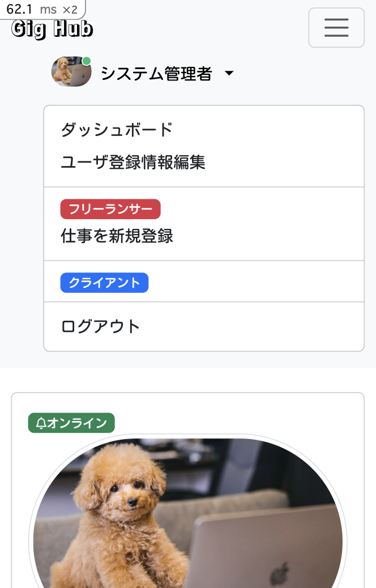Toggle the オンライン status badge on the card
The image size is (376, 588).
(71, 423)
